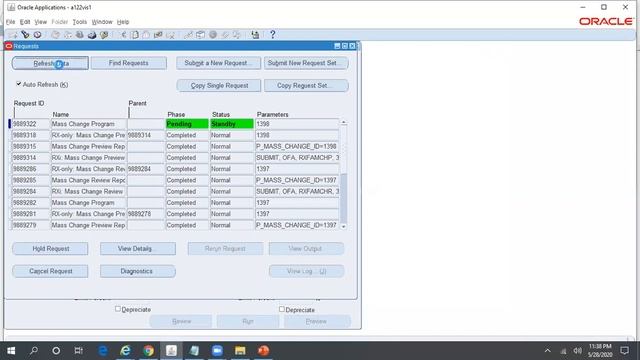
Task: Open the volume control in system tray
Action: coord(577,351)
